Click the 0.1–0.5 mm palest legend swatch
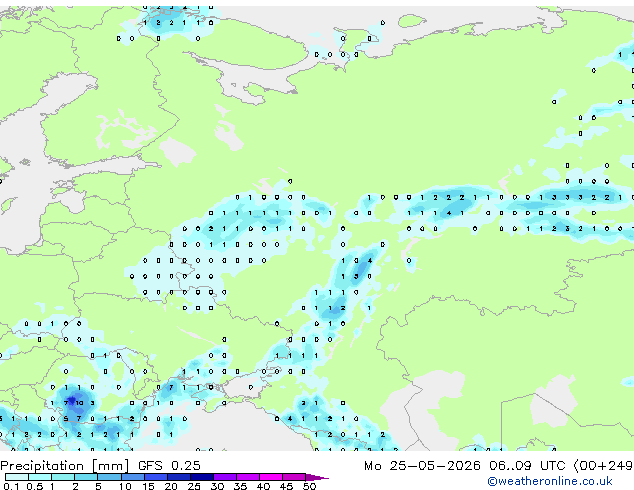 click(17, 477)
